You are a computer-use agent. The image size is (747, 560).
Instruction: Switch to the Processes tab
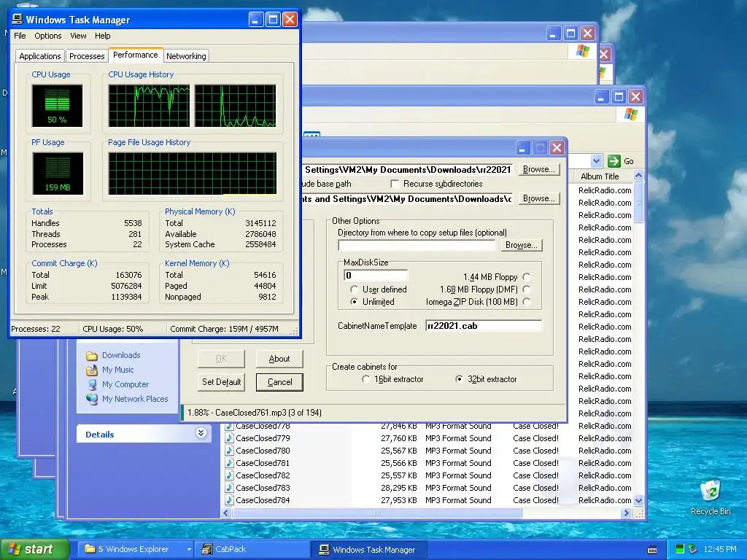(87, 56)
